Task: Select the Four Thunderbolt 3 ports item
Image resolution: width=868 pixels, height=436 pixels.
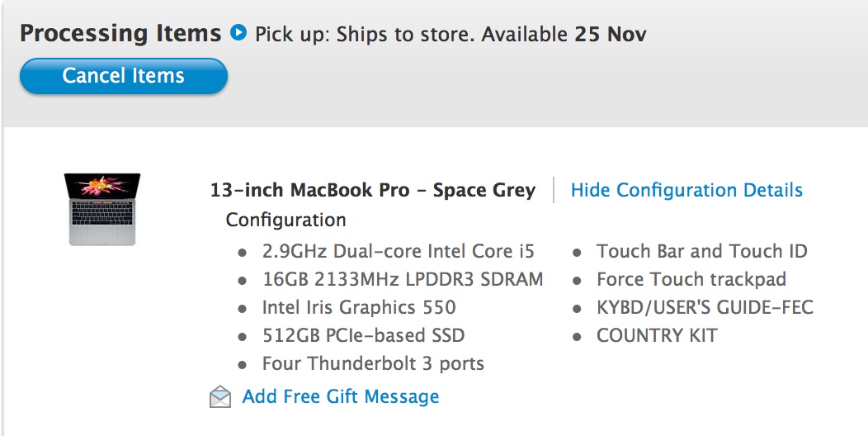Action: tap(373, 364)
